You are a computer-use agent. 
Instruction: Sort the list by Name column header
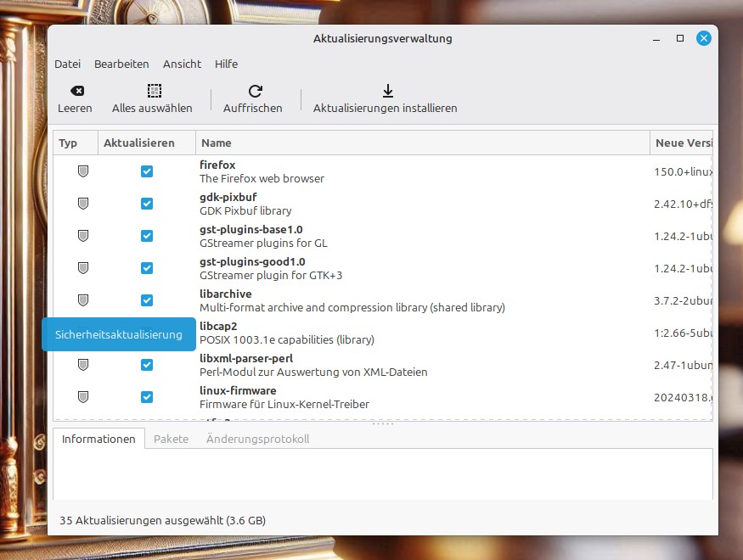coord(422,143)
